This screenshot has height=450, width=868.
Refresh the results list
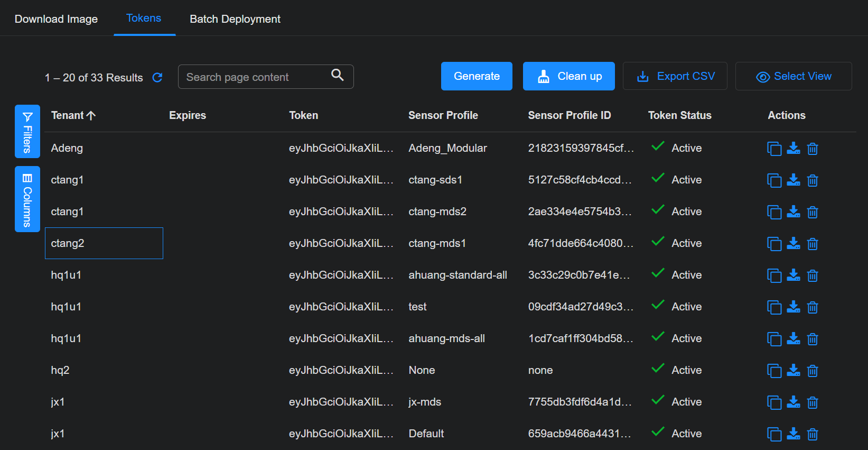pos(157,78)
